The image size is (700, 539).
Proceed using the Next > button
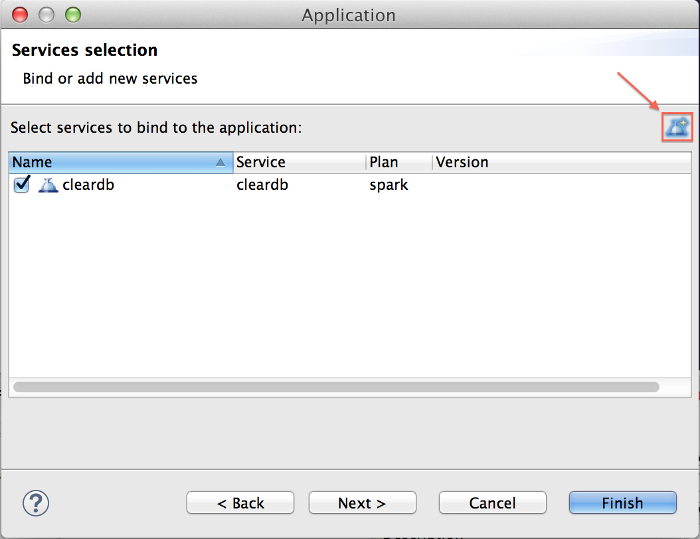click(362, 503)
